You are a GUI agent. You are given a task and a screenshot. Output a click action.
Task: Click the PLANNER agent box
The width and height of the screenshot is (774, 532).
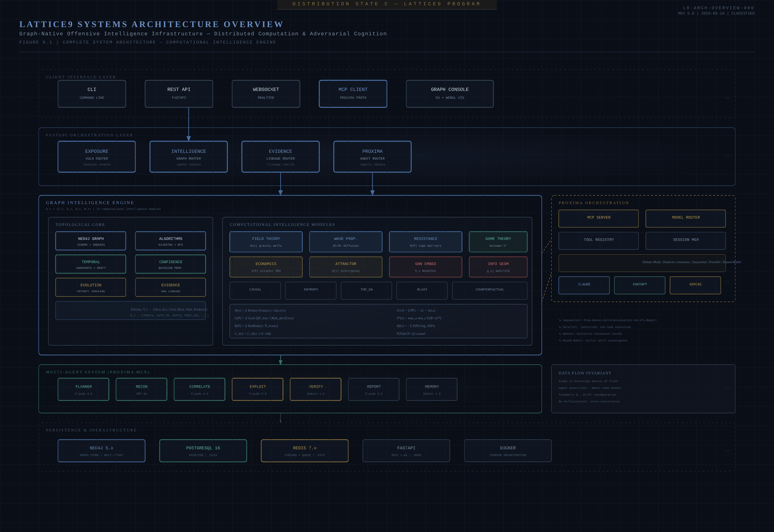(83, 389)
